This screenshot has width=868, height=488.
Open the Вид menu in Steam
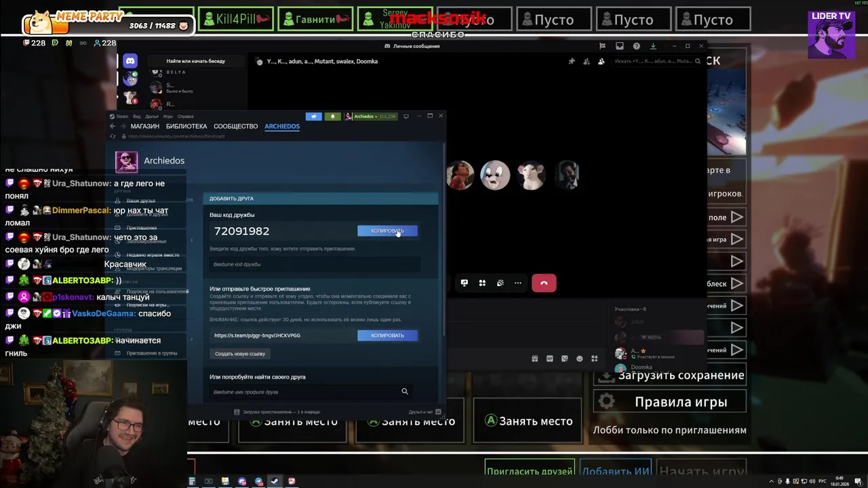(136, 117)
